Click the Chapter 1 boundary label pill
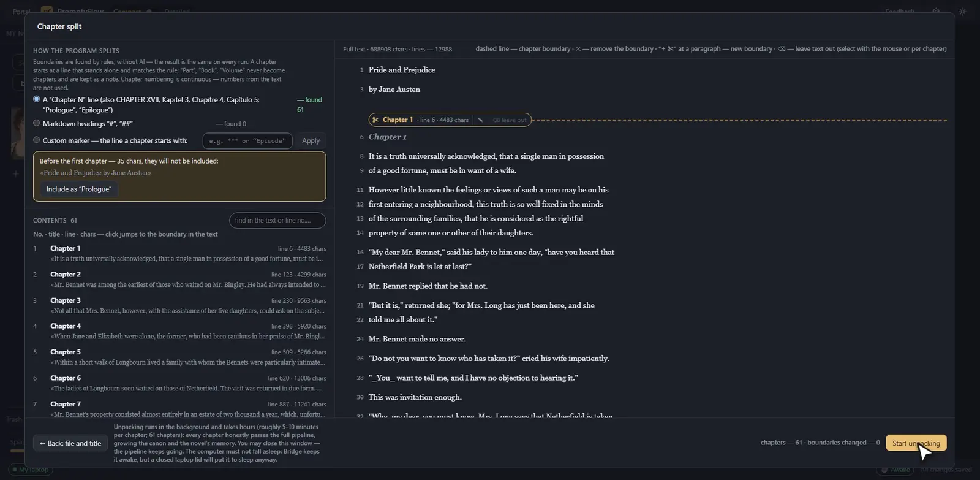Screen dimensions: 980x480 (x=450, y=120)
